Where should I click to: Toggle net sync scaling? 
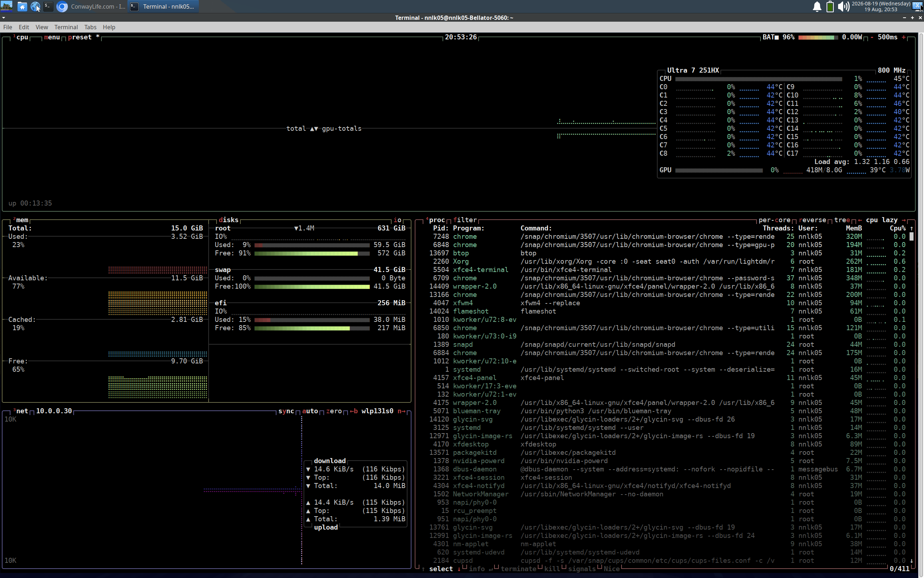point(286,411)
